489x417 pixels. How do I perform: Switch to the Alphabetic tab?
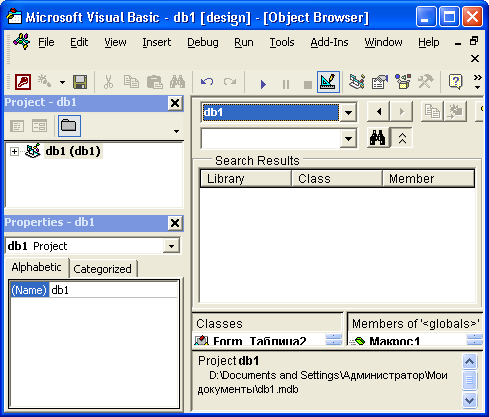[x=36, y=267]
